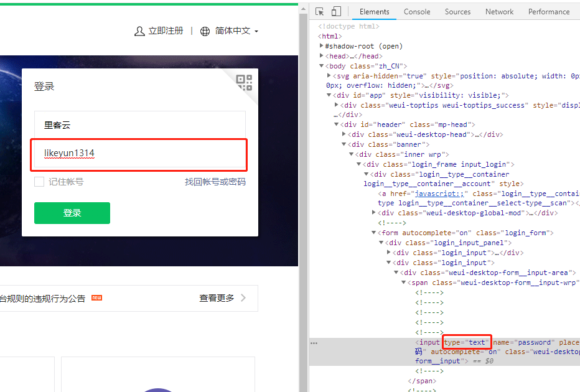Click the red NEW badge icon
580x392 pixels.
pyautogui.click(x=96, y=298)
